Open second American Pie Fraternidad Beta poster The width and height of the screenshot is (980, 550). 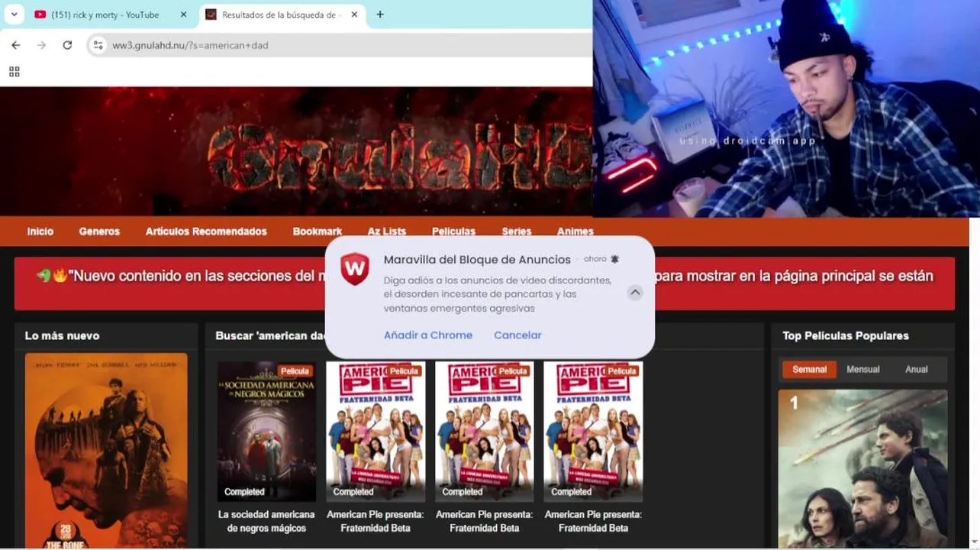point(485,432)
